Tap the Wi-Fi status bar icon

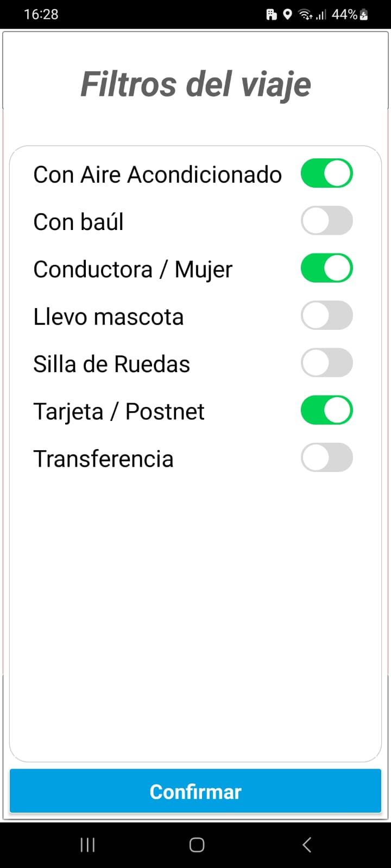[x=306, y=15]
